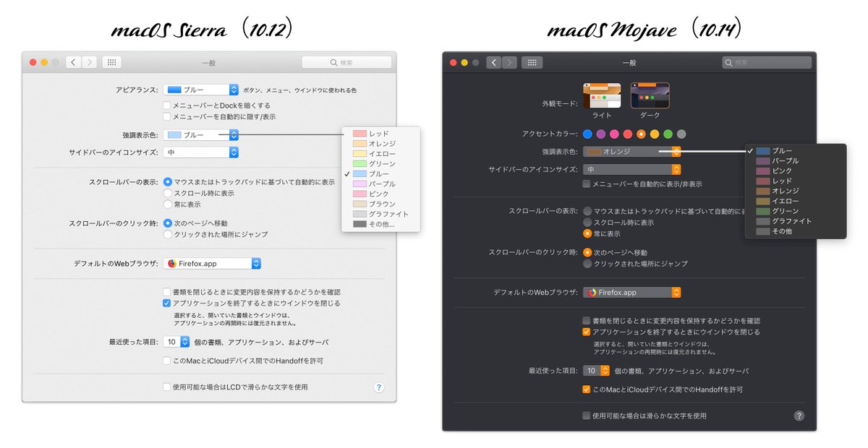Select the red accent color circle

point(628,134)
